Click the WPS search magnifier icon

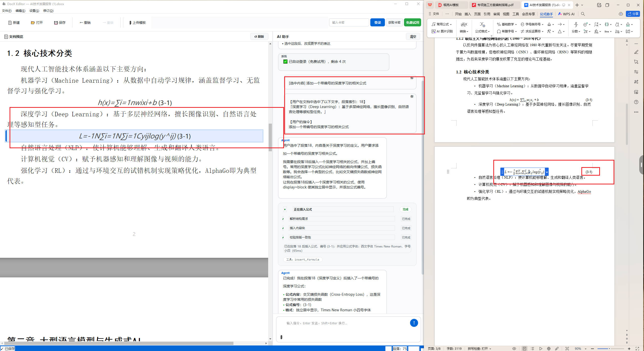pos(583,14)
